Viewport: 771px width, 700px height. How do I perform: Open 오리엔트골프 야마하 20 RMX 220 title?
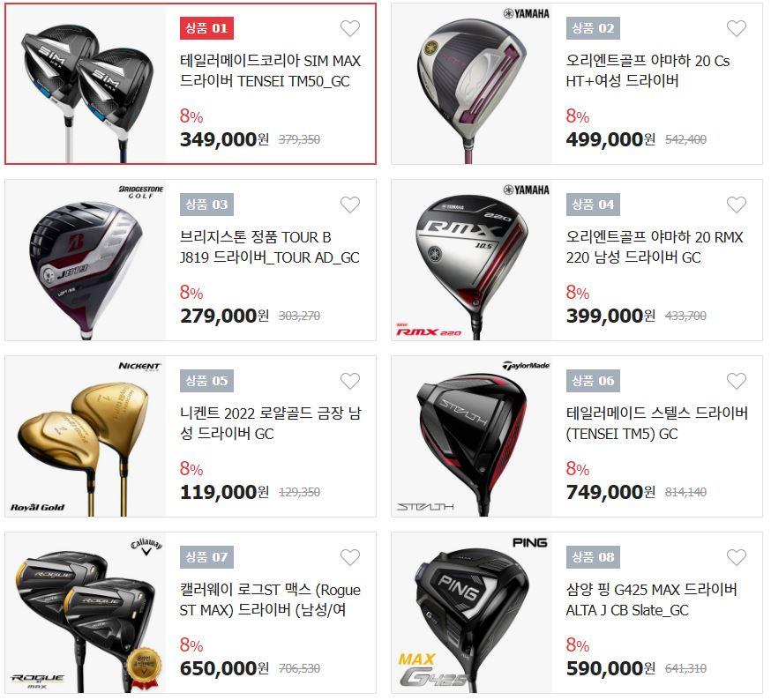[x=655, y=247]
